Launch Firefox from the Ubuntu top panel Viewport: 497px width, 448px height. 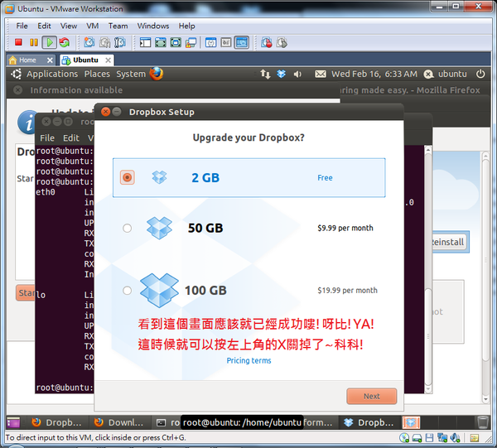(157, 74)
